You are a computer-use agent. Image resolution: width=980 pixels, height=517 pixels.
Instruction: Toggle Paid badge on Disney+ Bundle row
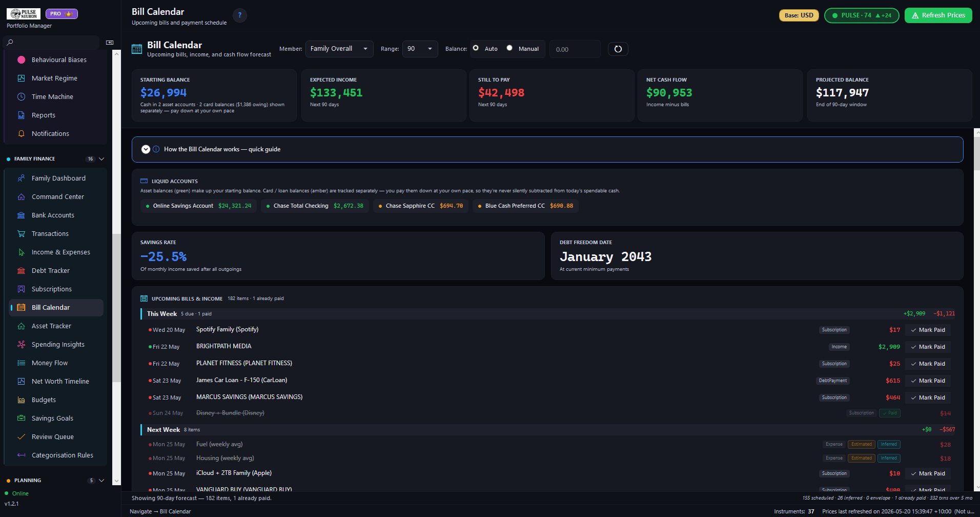(889, 413)
